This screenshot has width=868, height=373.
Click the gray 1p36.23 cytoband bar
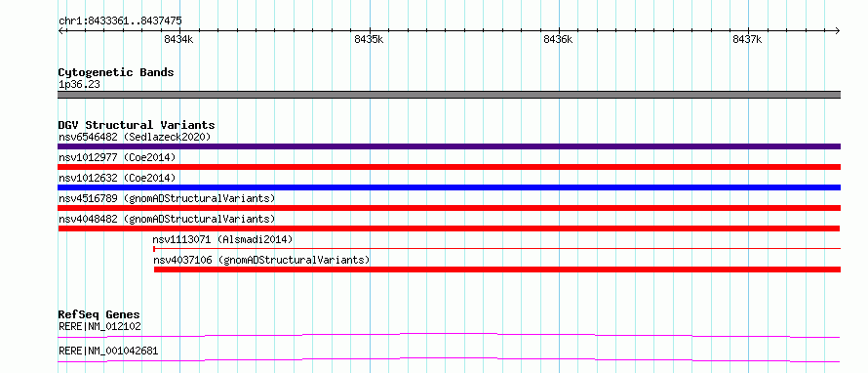click(x=449, y=95)
